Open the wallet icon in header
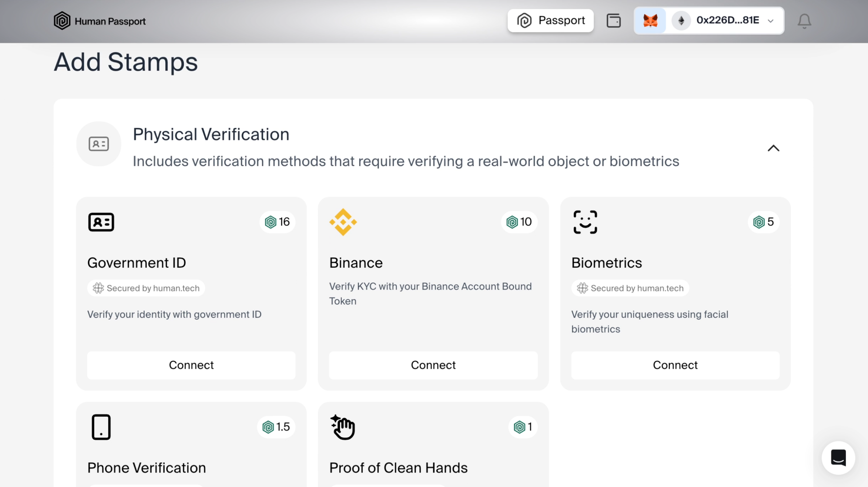Screen dimensions: 868x487 pos(613,21)
